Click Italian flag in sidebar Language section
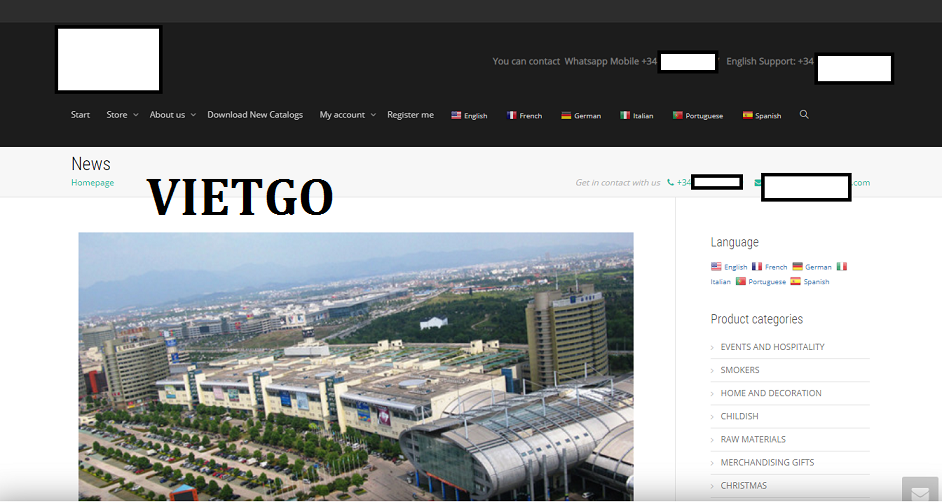Screen dimensions: 942x504 [842, 266]
